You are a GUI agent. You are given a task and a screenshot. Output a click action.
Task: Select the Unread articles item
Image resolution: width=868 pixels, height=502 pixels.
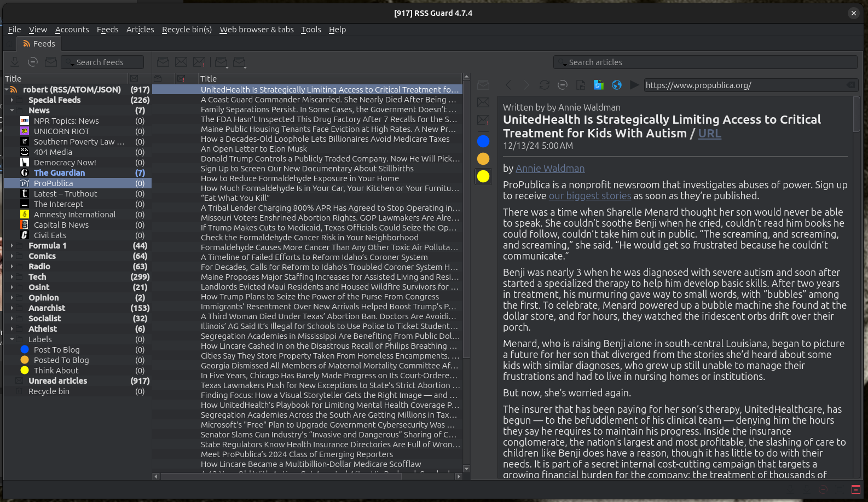[57, 381]
